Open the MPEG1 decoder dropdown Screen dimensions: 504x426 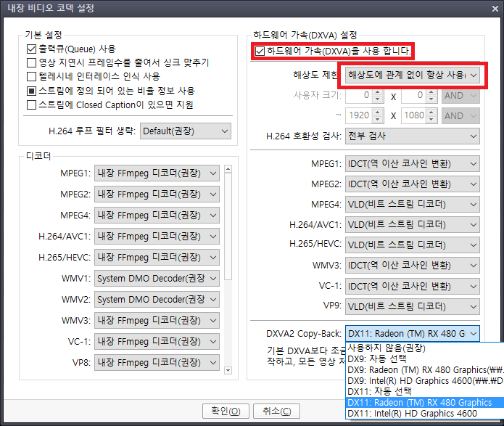point(157,173)
